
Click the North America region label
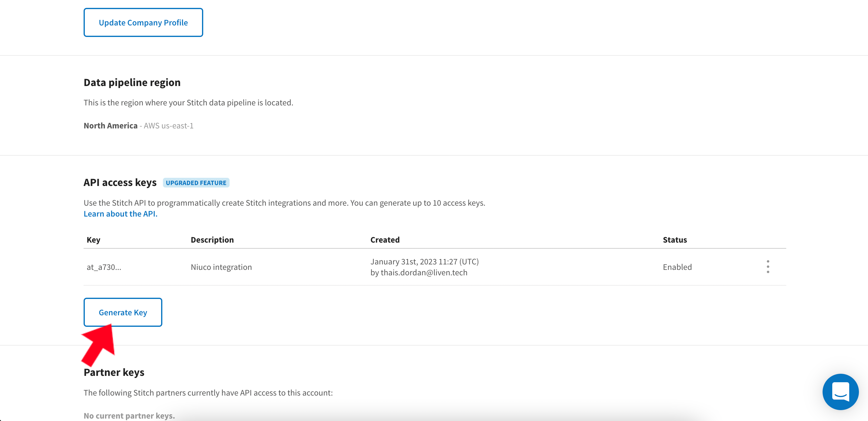(x=111, y=126)
